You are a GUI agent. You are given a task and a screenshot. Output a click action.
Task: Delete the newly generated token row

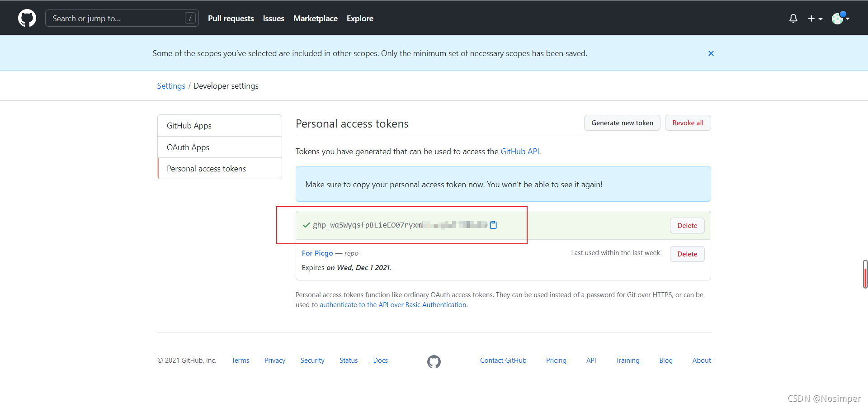[687, 226]
